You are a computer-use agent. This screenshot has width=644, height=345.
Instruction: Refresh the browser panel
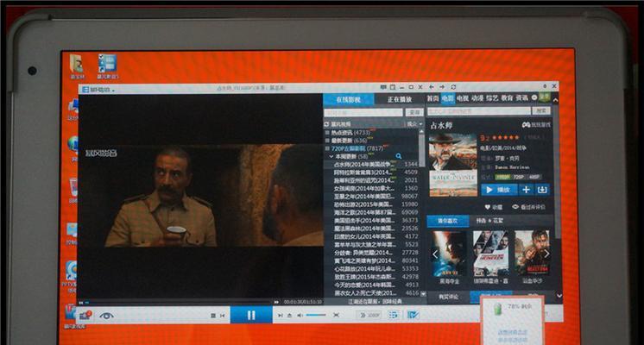[453, 87]
